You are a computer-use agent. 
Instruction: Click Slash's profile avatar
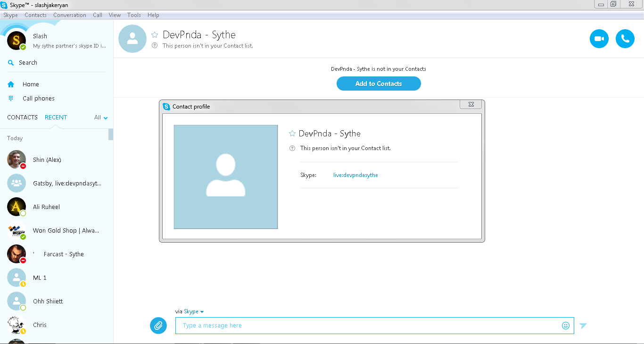[17, 41]
